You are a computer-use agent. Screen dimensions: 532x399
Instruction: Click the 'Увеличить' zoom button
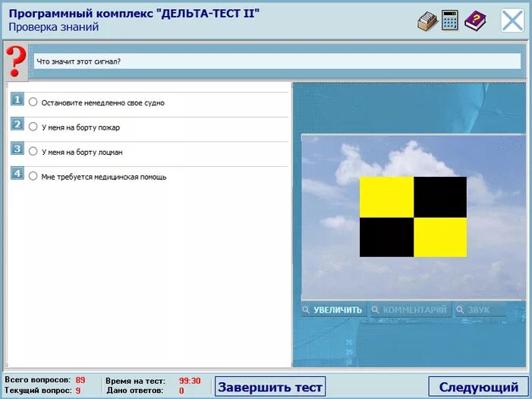pyautogui.click(x=334, y=309)
